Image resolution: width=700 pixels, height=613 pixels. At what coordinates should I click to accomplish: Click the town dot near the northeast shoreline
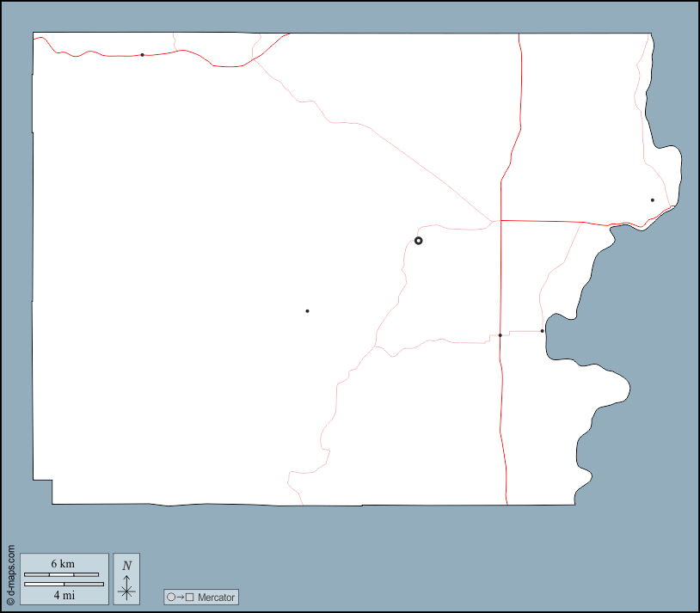[x=652, y=200]
